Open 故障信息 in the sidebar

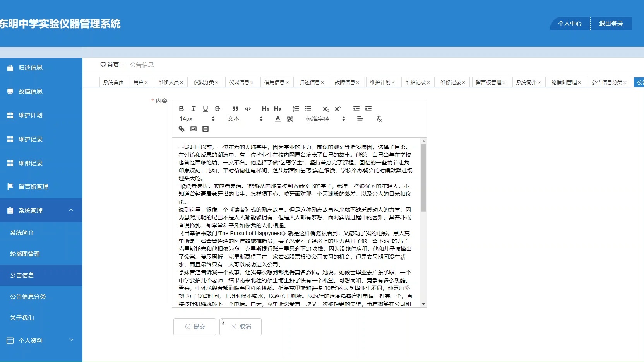[41, 91]
